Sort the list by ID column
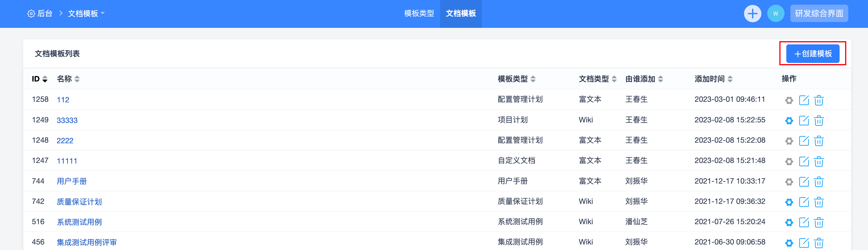The height and width of the screenshot is (250, 868). 45,79
